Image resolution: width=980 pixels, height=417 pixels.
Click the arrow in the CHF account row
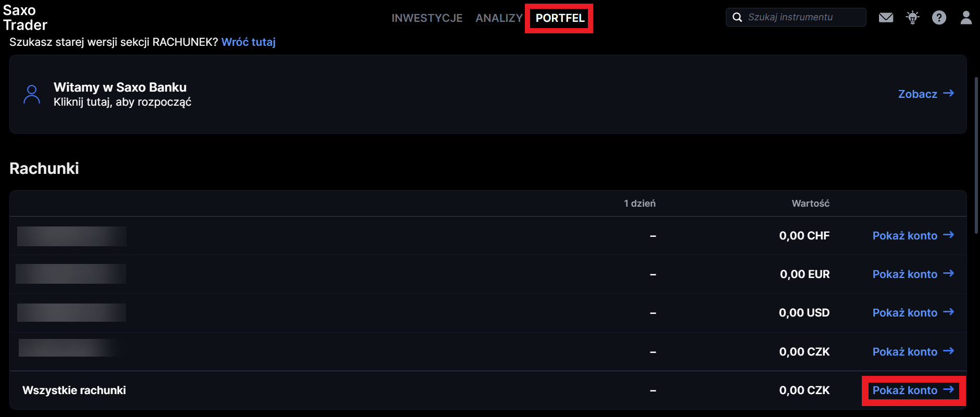[x=949, y=235]
